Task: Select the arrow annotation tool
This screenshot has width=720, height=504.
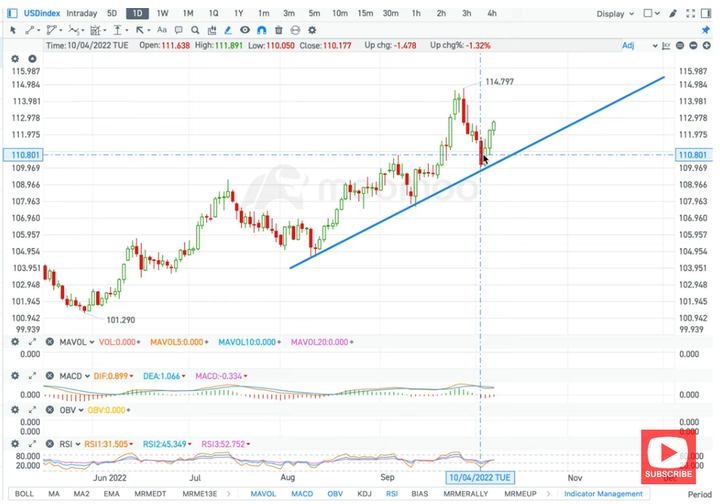Action: tap(140, 30)
